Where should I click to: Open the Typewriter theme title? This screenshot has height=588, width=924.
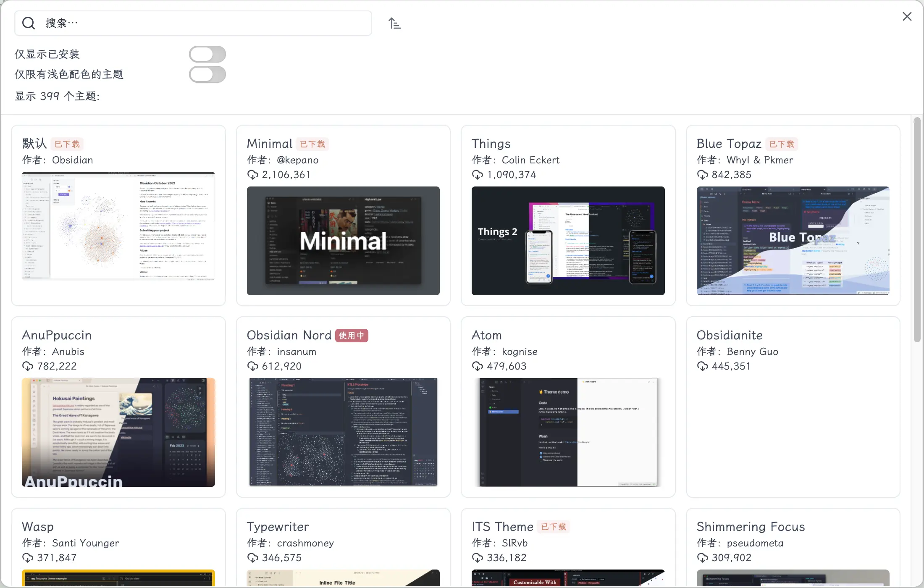click(x=278, y=527)
